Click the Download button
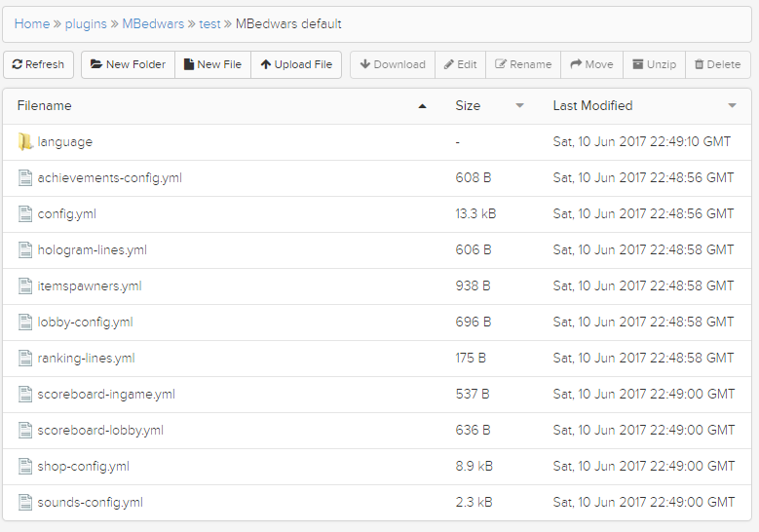Screen dimensions: 759x532 (393, 64)
